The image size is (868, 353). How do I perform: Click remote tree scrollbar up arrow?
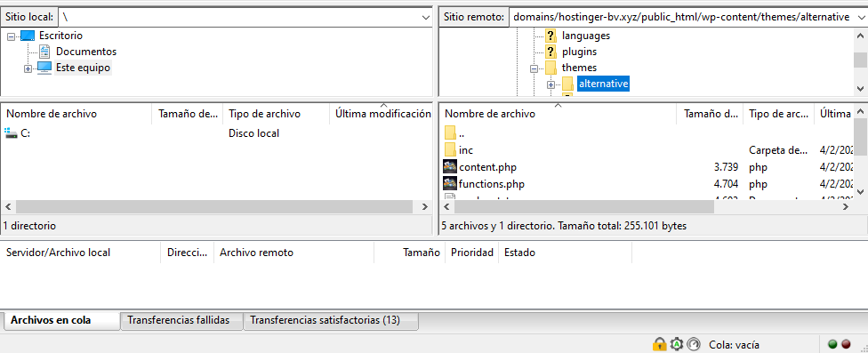860,35
